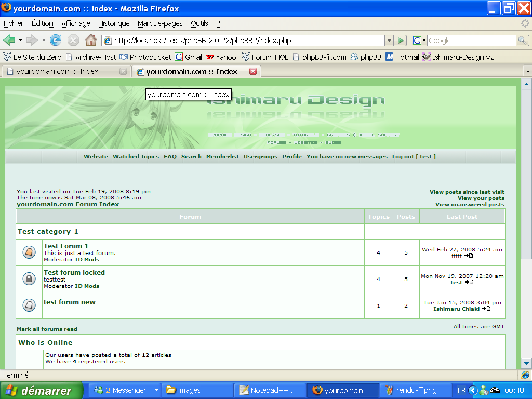Open the Outils menu
This screenshot has width=532, height=399.
[x=199, y=23]
